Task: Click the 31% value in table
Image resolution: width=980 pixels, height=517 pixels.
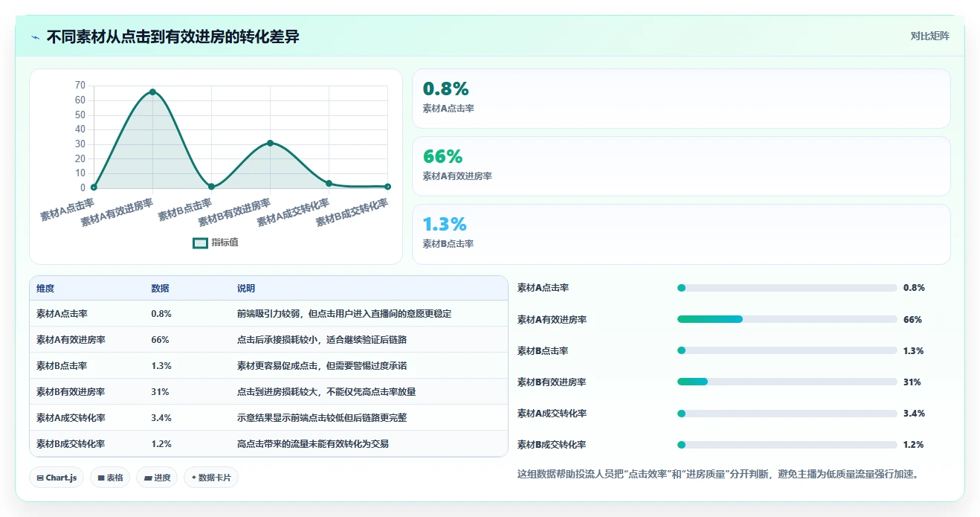Action: (x=160, y=392)
